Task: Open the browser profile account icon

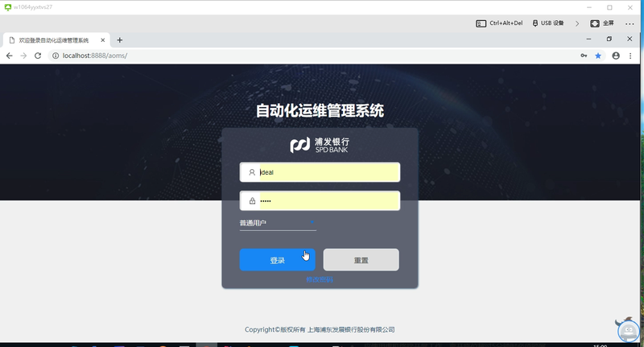Action: pyautogui.click(x=616, y=56)
